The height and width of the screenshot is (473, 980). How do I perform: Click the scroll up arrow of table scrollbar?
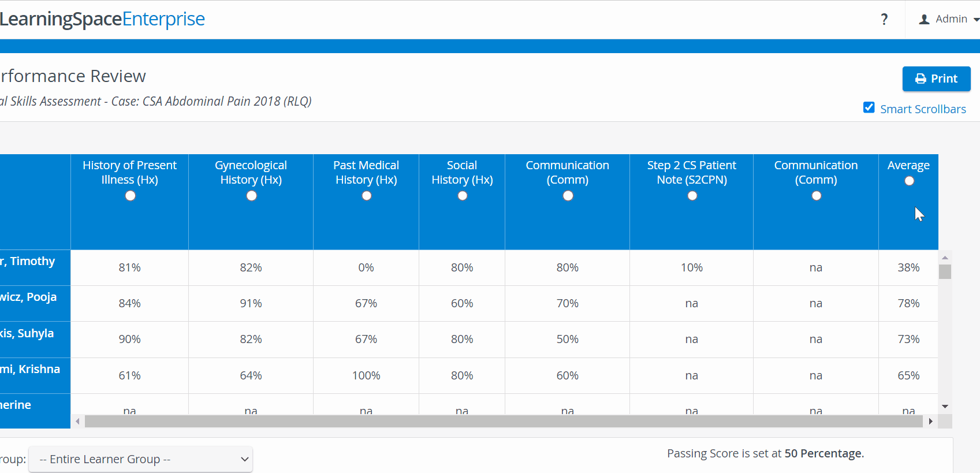(945, 258)
